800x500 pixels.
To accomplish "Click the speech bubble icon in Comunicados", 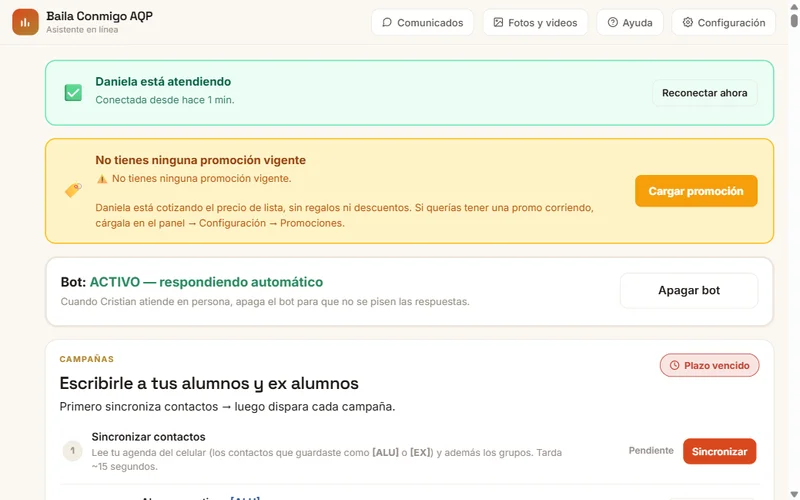I will pyautogui.click(x=387, y=22).
